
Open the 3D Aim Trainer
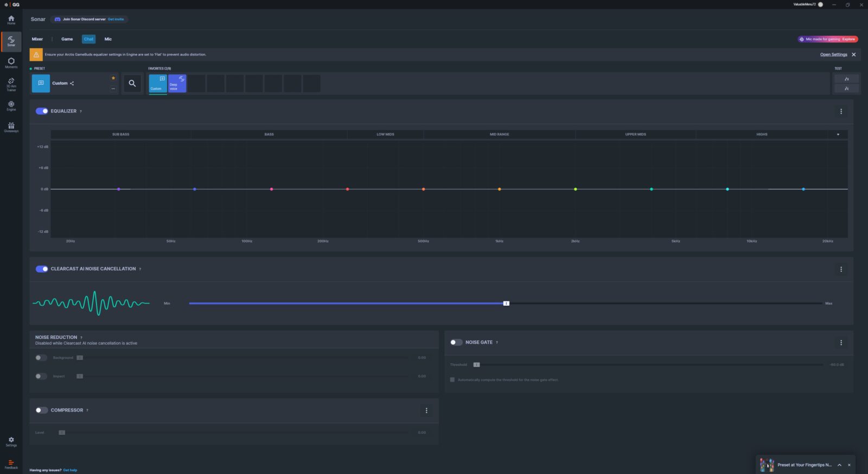tap(11, 84)
